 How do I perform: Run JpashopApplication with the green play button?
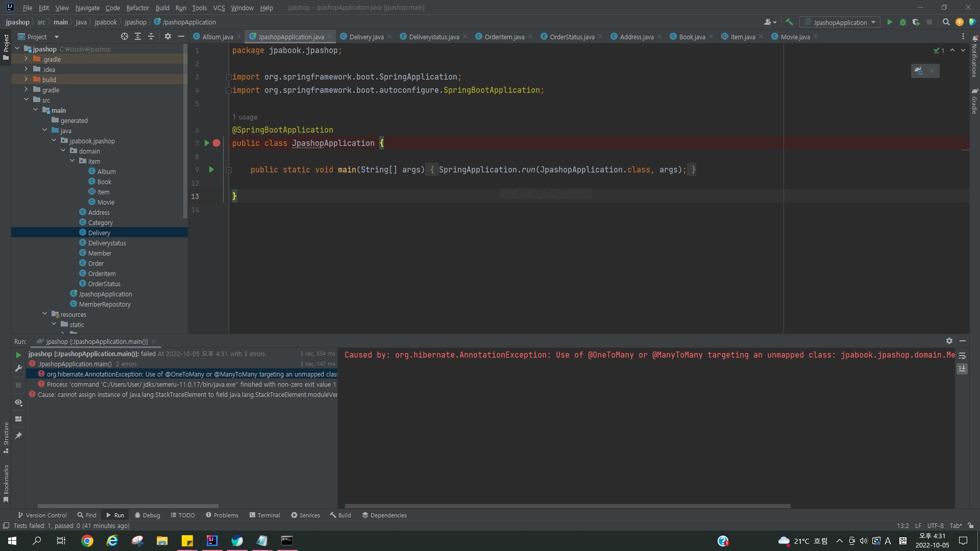coord(890,22)
